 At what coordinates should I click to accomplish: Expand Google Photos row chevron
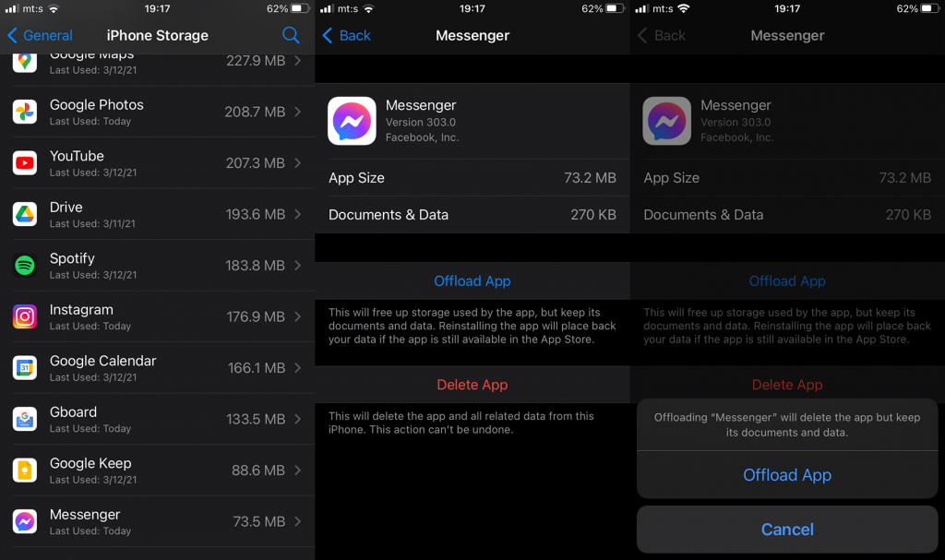point(298,113)
